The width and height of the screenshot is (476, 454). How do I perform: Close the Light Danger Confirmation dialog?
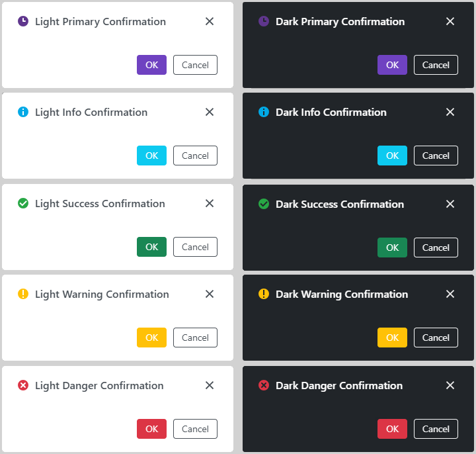pos(210,385)
